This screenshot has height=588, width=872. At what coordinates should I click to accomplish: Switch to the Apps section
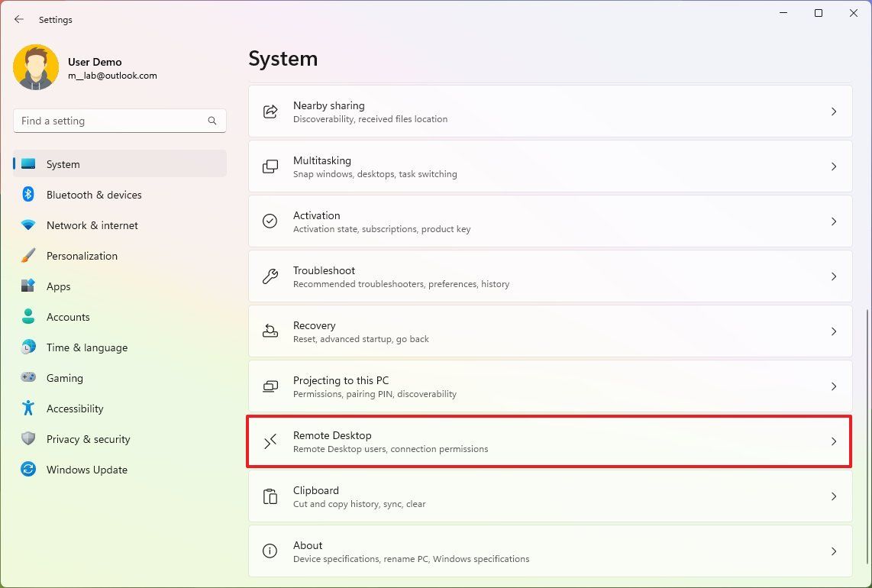click(58, 286)
